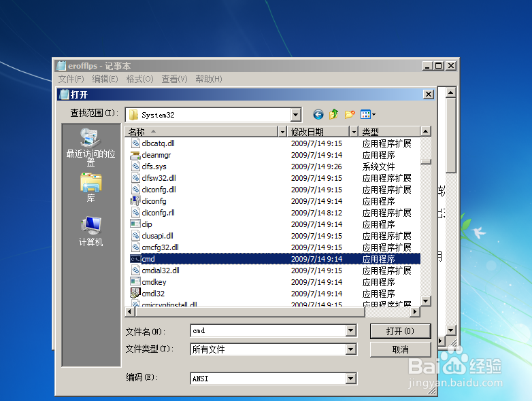532x401 pixels.
Task: Expand the file type dropdown arrow
Action: tap(351, 349)
